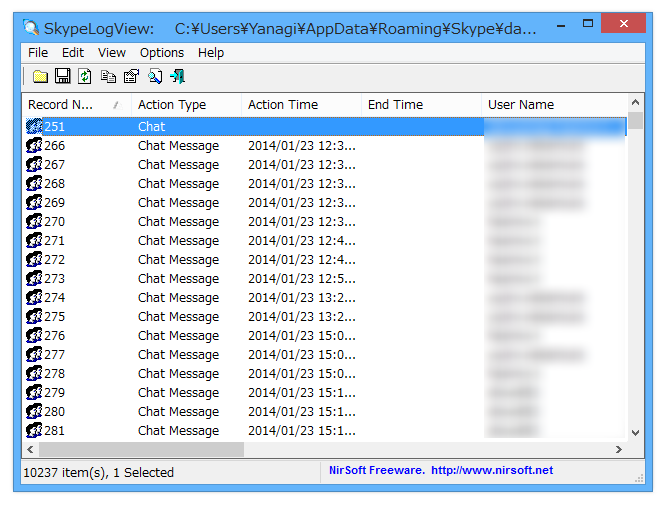Click the action time of record 279
The image size is (670, 511).
(x=302, y=393)
